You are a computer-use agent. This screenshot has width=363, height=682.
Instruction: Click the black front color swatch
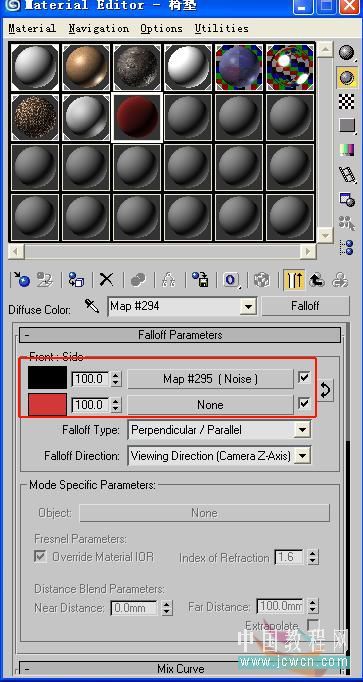pos(47,378)
